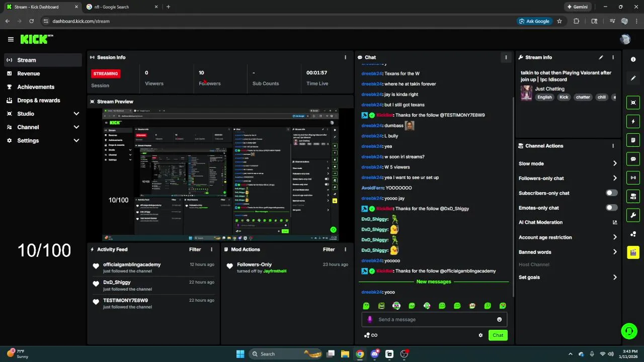Click the purple microphone icon in chat

370,319
